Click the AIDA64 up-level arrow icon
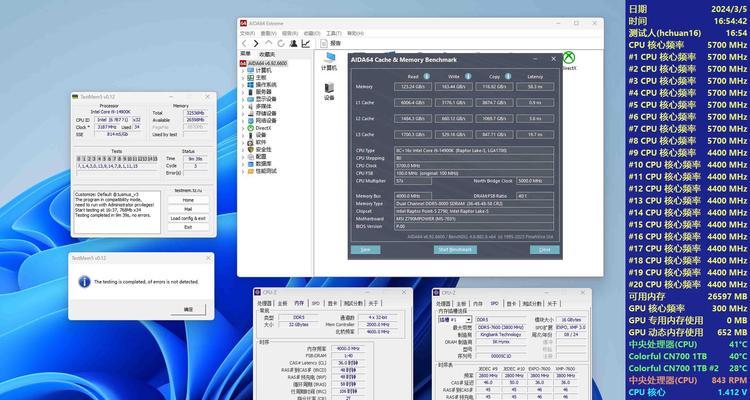Image resolution: width=750 pixels, height=400 pixels. (268, 44)
